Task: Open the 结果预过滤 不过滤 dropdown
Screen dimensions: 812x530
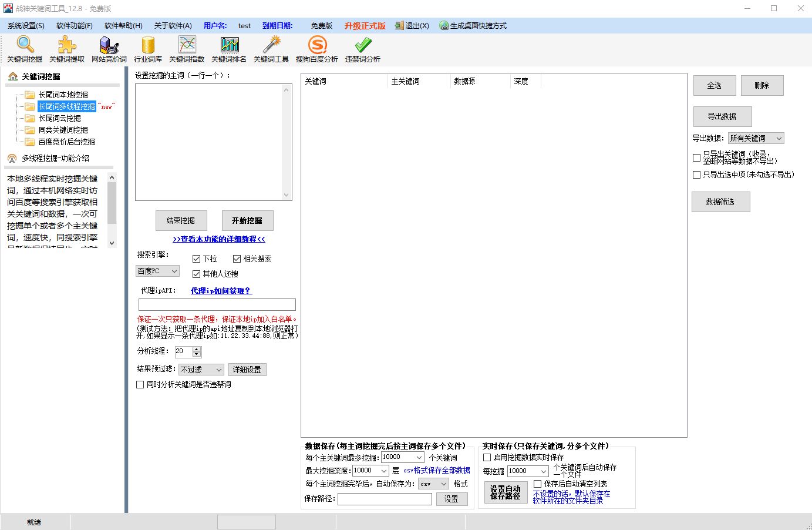Action: (201, 370)
